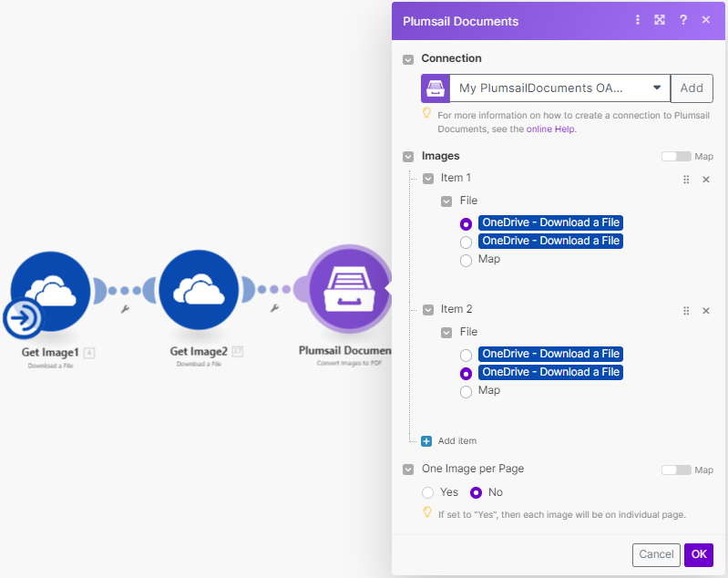The width and height of the screenshot is (728, 578).
Task: Open the Get Image1 OneDrive module
Action: point(51,291)
